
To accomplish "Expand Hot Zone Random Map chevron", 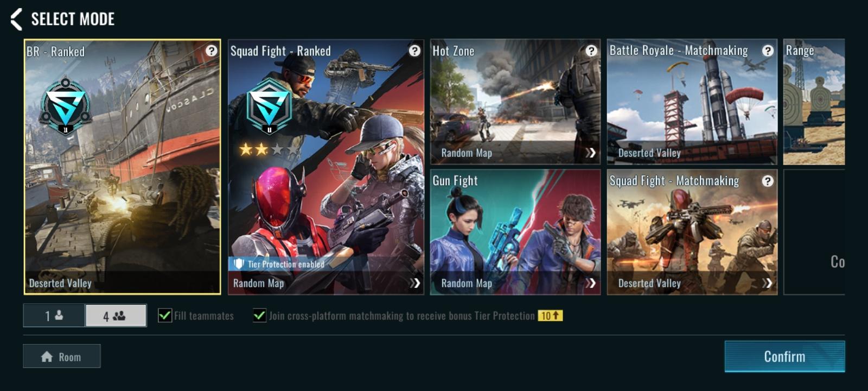I will pyautogui.click(x=591, y=153).
